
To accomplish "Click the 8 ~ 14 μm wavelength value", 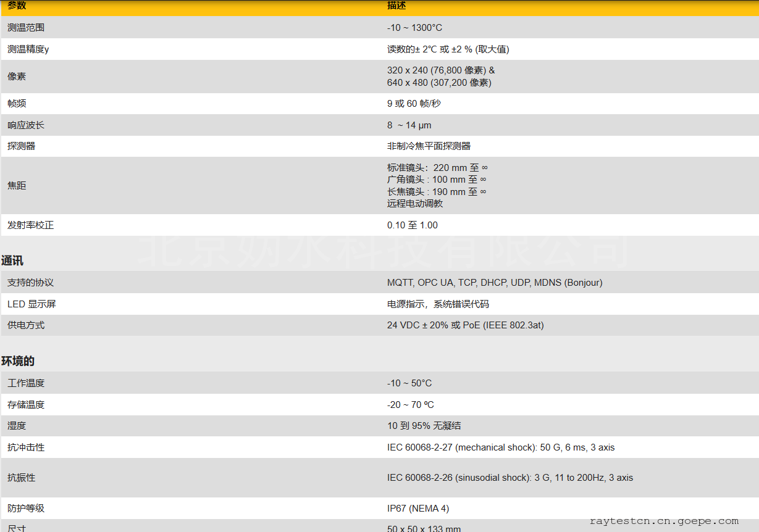I will coord(409,125).
